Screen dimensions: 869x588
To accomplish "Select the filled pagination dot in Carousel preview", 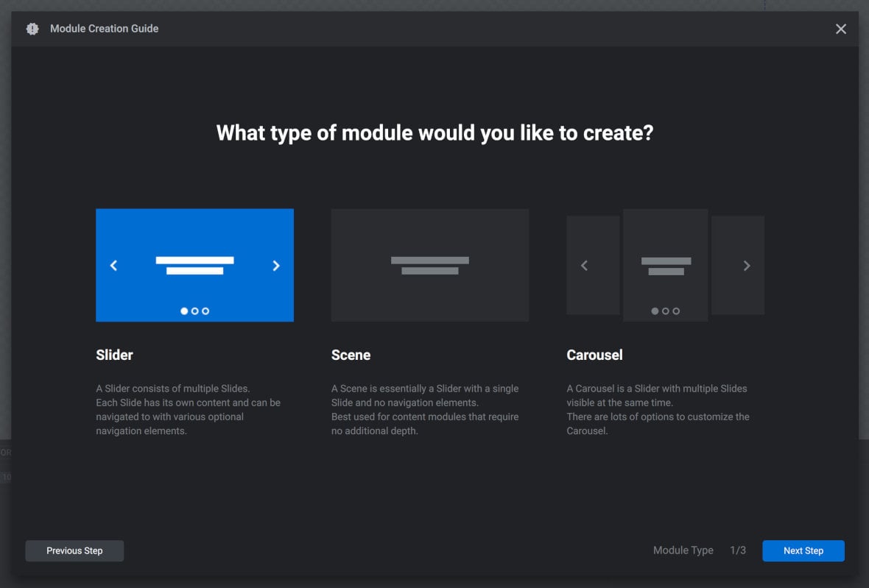I will tap(655, 311).
